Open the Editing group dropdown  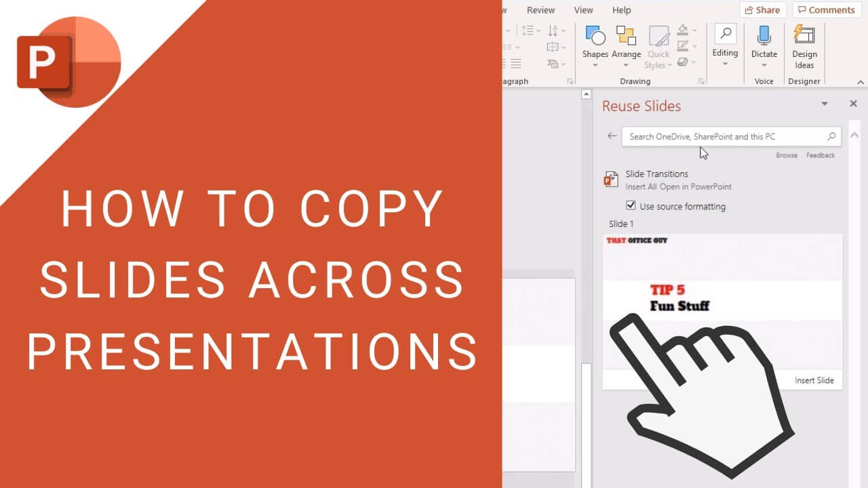coord(725,46)
